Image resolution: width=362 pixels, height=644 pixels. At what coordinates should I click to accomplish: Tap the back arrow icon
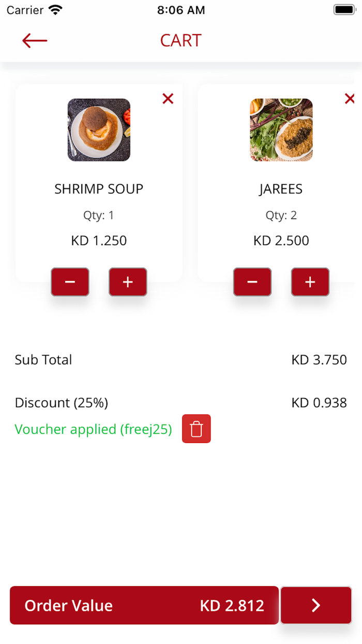35,40
